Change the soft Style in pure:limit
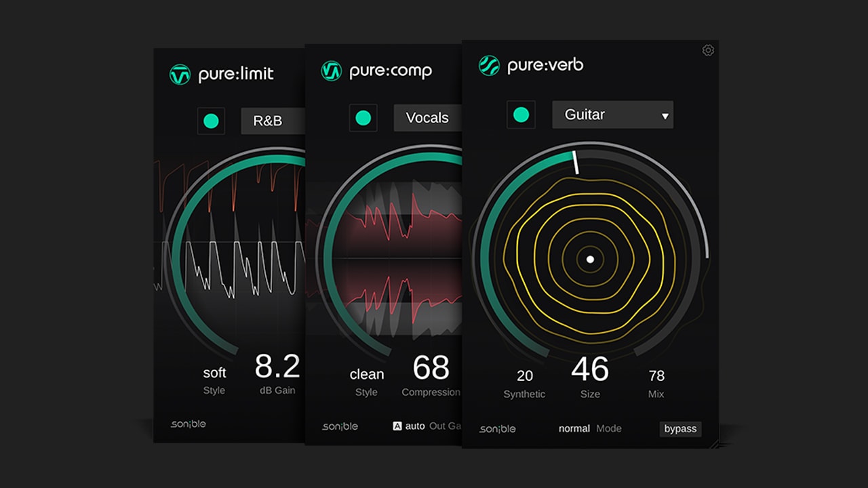Viewport: 868px width, 488px height. point(214,373)
